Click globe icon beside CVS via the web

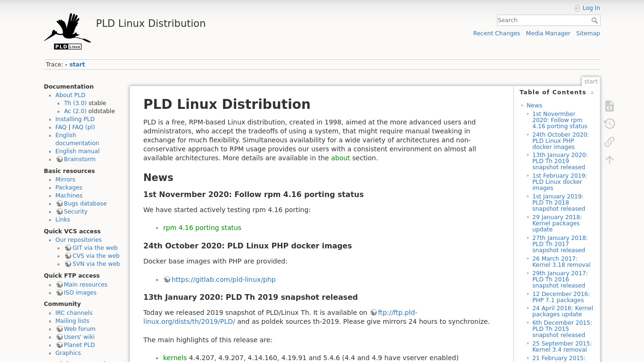point(68,256)
